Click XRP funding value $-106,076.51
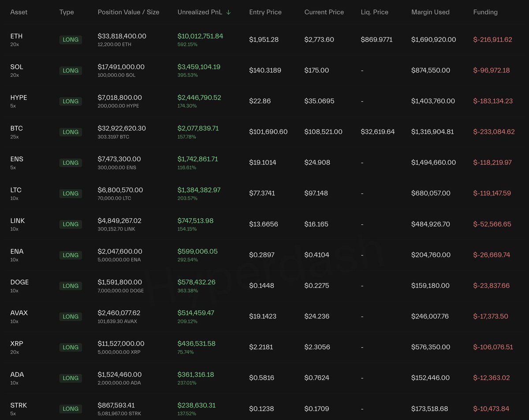529x420 pixels. pos(493,347)
